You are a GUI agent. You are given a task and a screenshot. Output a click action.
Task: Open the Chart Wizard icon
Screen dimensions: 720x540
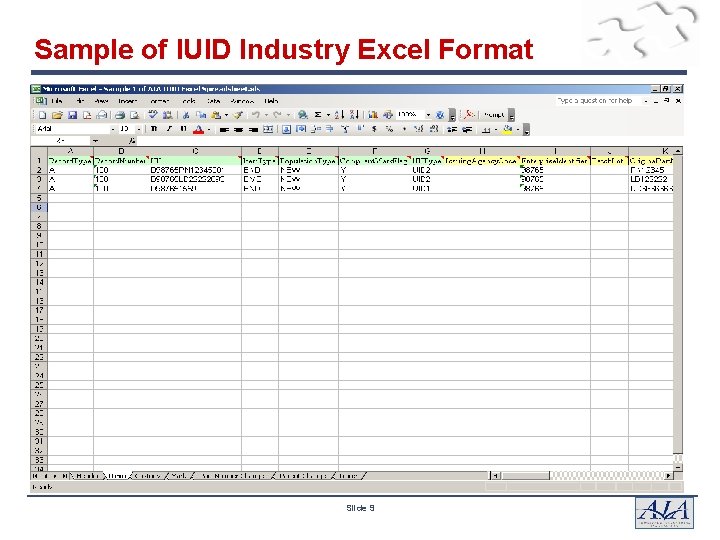click(373, 115)
